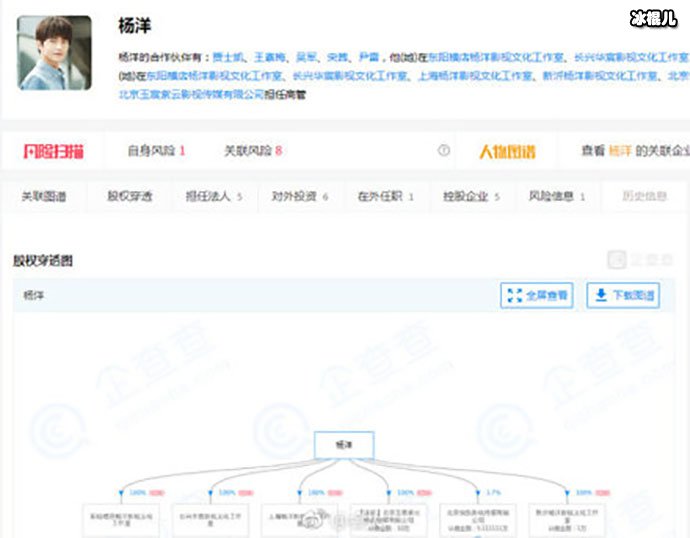Image resolution: width=690 pixels, height=538 pixels.
Task: Switch to the 股权穿透 tab
Action: coord(129,196)
